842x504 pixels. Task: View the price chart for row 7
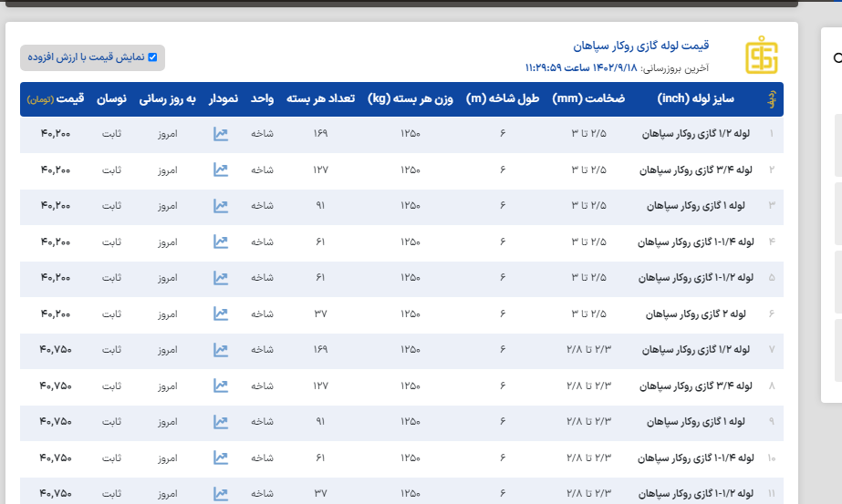(x=221, y=349)
